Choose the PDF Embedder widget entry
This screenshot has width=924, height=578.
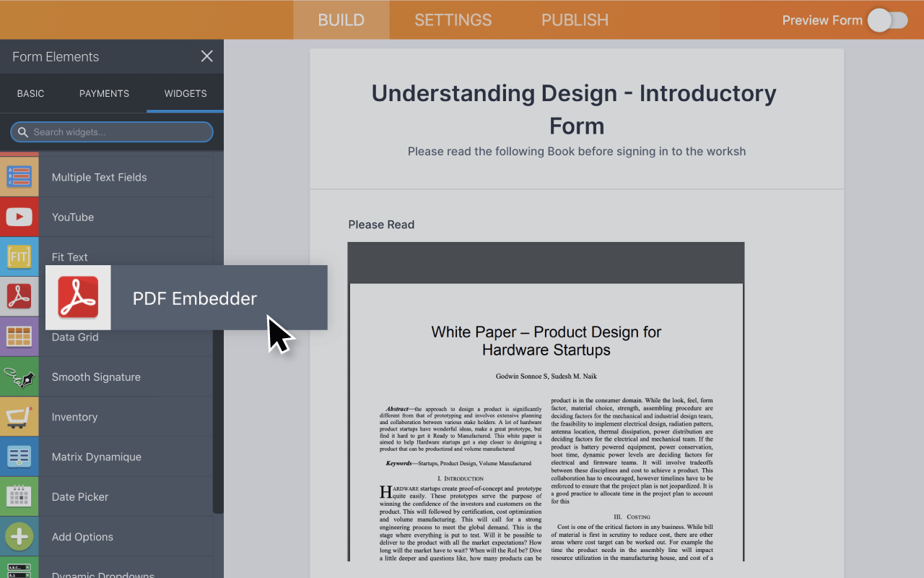pyautogui.click(x=194, y=298)
